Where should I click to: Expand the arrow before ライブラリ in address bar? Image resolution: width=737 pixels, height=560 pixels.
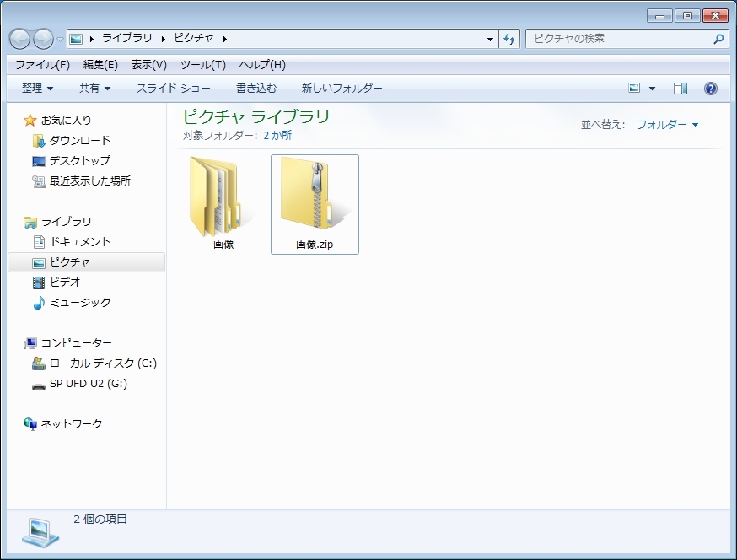click(x=92, y=39)
